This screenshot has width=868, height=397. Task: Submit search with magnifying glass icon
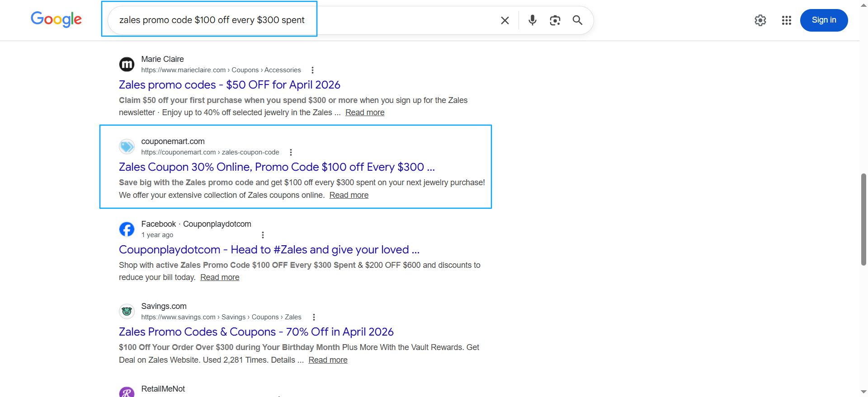577,20
